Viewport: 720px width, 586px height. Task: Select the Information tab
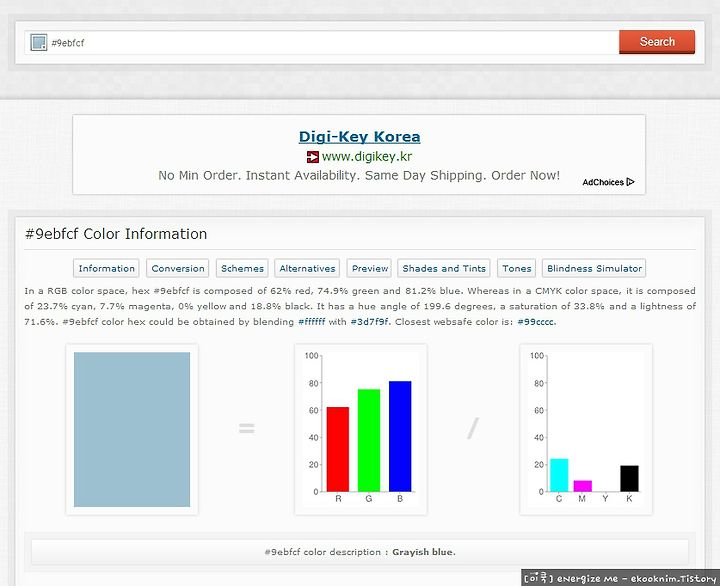pos(106,268)
